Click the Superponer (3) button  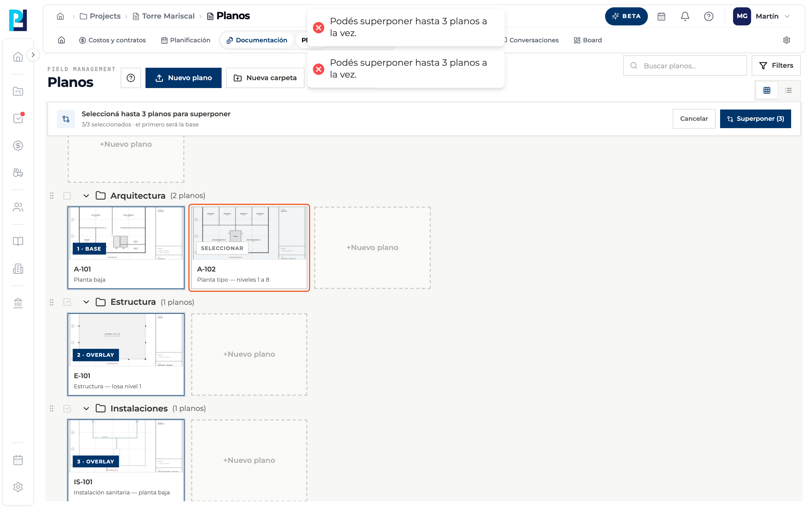[x=755, y=119]
